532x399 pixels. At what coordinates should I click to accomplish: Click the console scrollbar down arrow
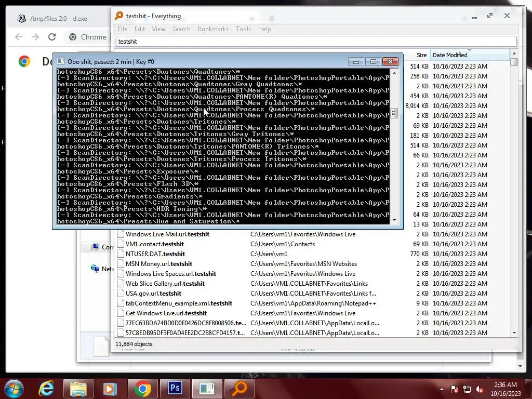[394, 220]
